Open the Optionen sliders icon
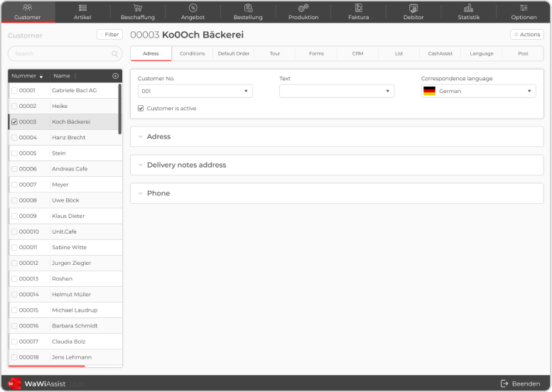This screenshot has height=392, width=552. coord(524,7)
